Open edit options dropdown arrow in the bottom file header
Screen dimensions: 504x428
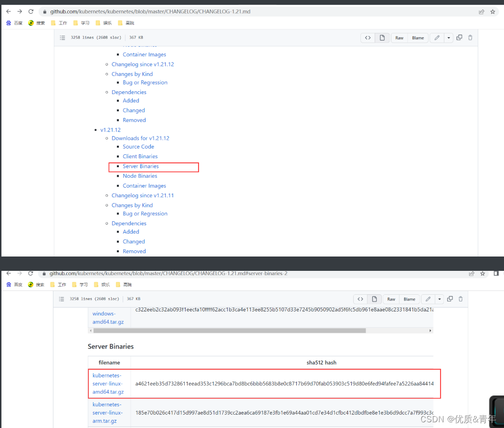440,299
